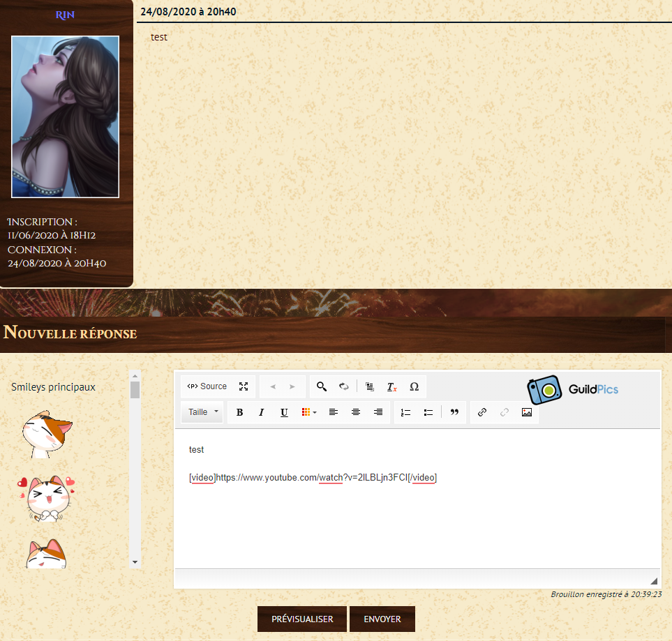Open the Taille font size dropdown
This screenshot has width=672, height=641.
point(202,412)
